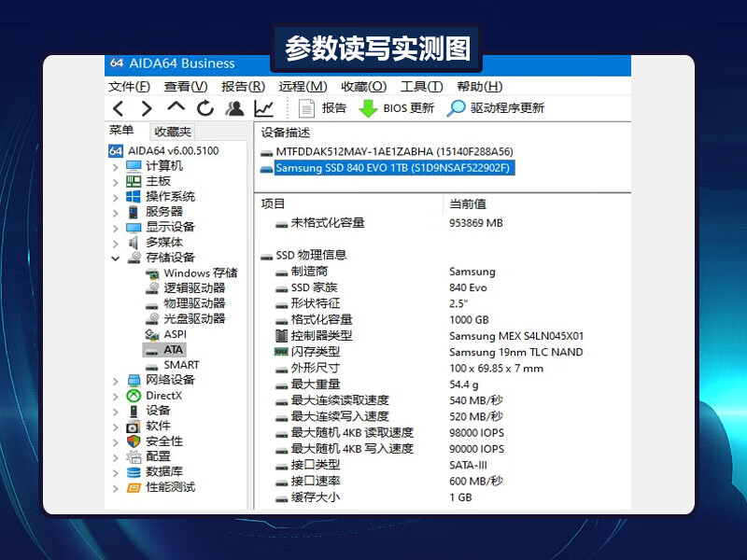Click the 多媒体 speaker icon

point(134,243)
